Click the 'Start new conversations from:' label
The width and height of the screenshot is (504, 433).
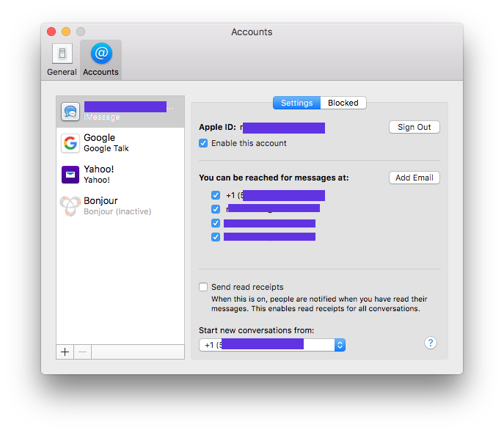[x=257, y=330]
